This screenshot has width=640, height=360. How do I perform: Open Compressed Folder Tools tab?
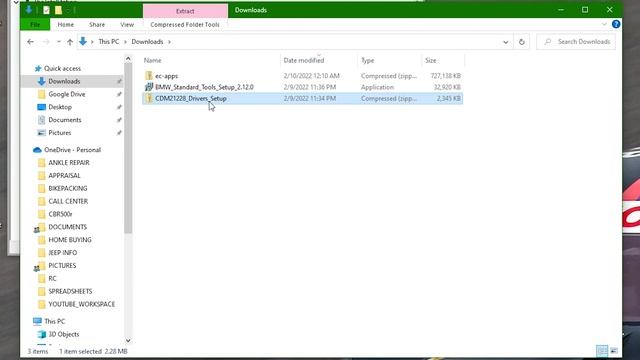point(185,24)
